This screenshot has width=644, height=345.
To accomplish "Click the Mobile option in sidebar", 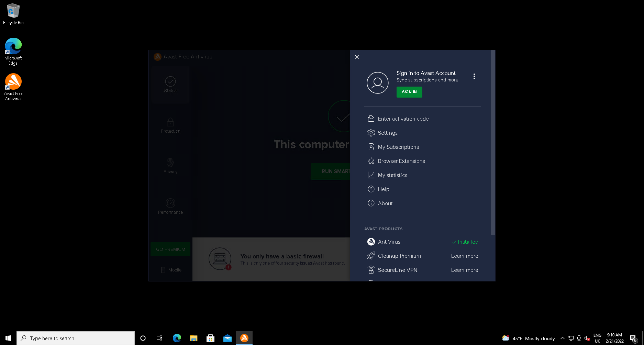I will point(171,270).
